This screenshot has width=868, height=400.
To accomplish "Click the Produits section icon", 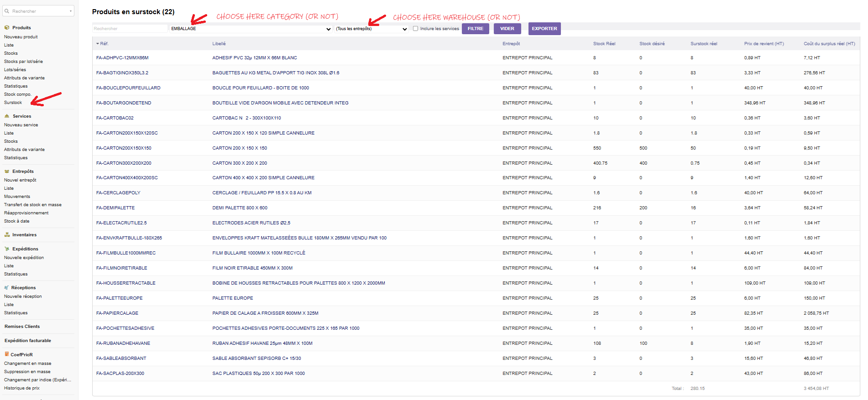I will 7,27.
